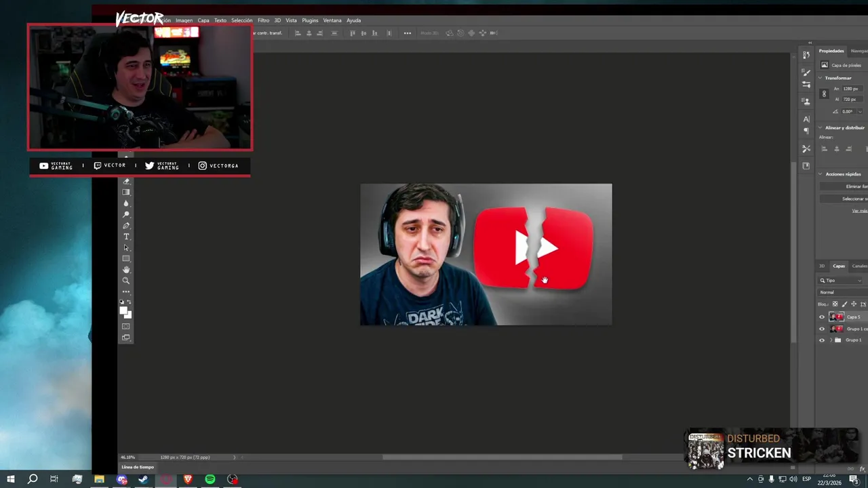Change screen mode icon in toolbox

(126, 338)
